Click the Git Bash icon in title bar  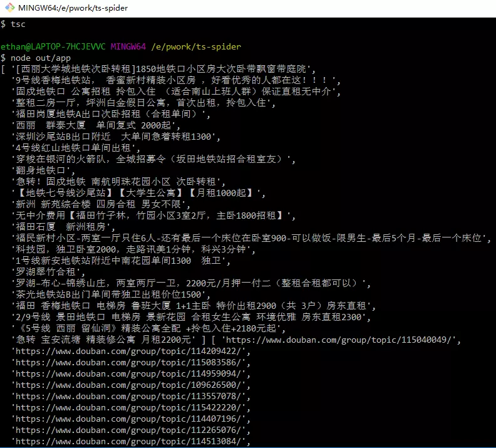(10, 8)
